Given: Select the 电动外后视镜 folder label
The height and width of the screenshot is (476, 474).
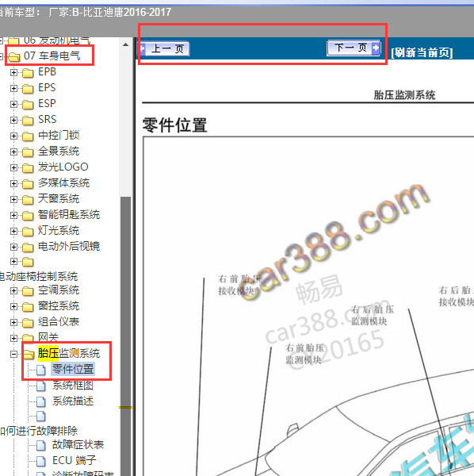Looking at the screenshot, I should point(69,246).
